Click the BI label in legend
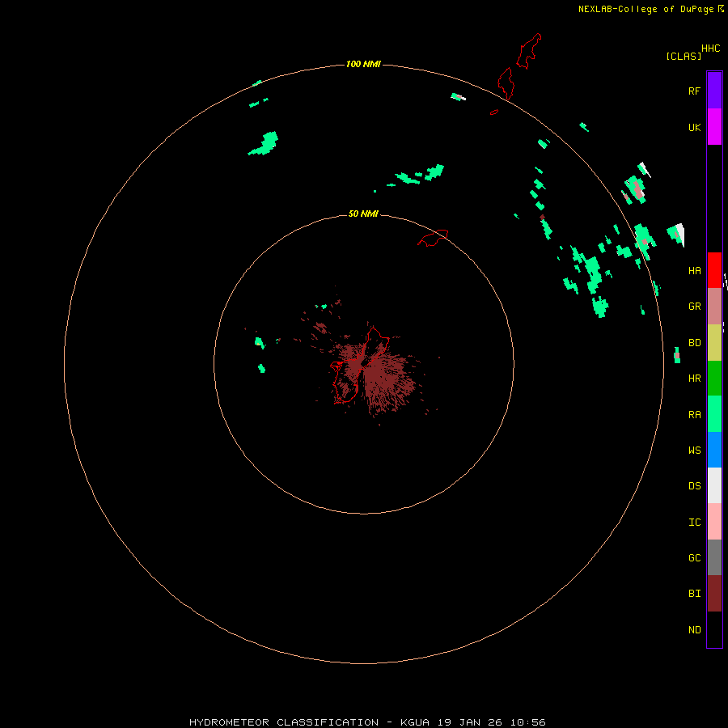 coord(694,594)
